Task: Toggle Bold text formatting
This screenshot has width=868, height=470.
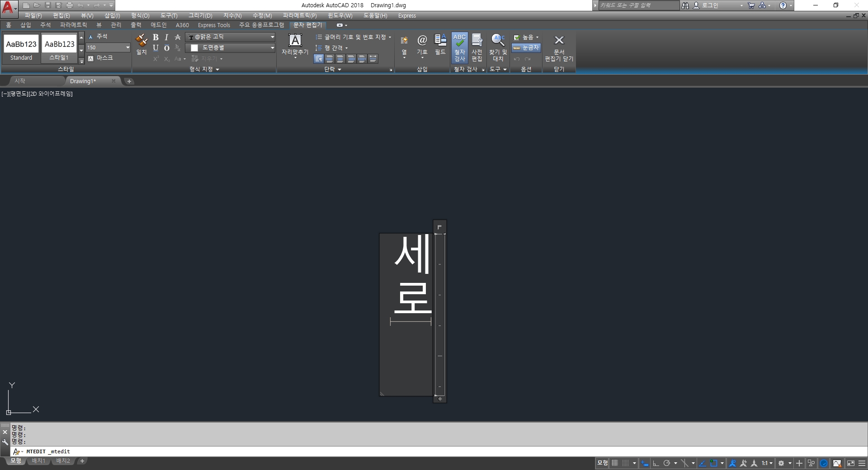Action: tap(156, 37)
